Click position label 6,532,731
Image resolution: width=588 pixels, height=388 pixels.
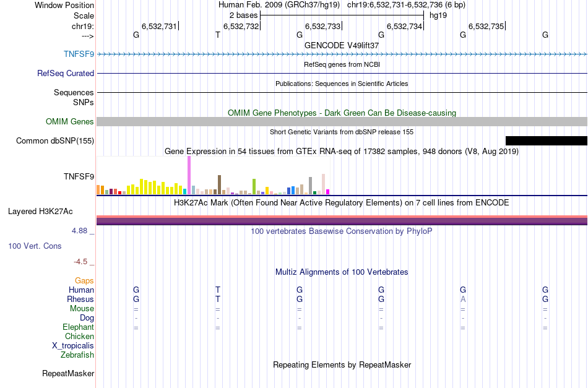159,26
